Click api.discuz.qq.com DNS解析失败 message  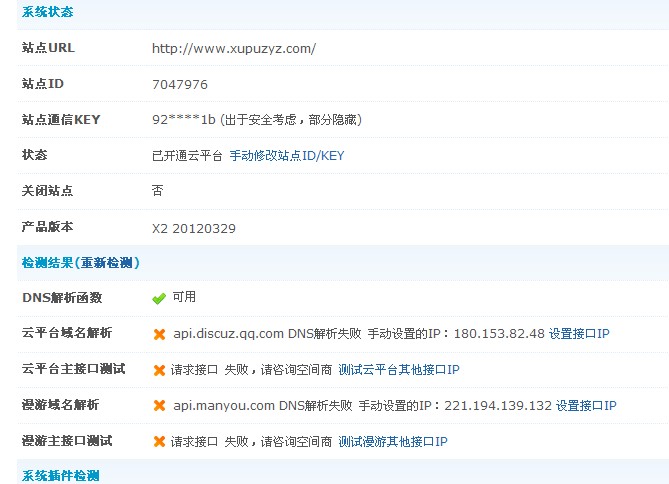[x=267, y=333]
